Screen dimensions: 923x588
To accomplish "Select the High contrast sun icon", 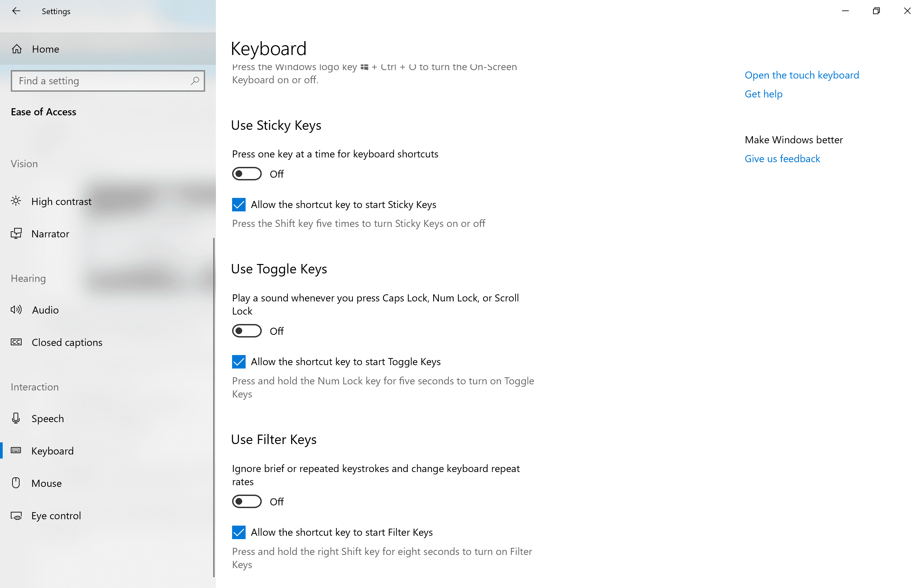I will click(x=16, y=201).
